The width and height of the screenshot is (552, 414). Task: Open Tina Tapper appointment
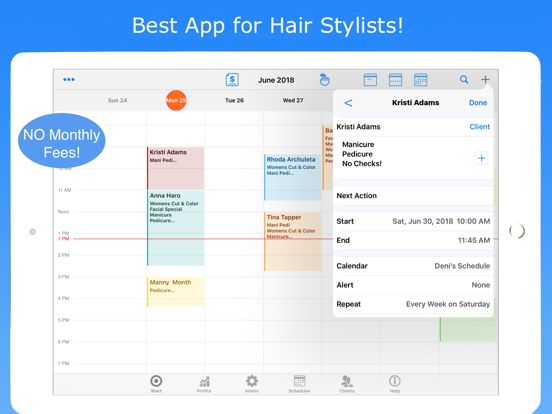pyautogui.click(x=293, y=242)
